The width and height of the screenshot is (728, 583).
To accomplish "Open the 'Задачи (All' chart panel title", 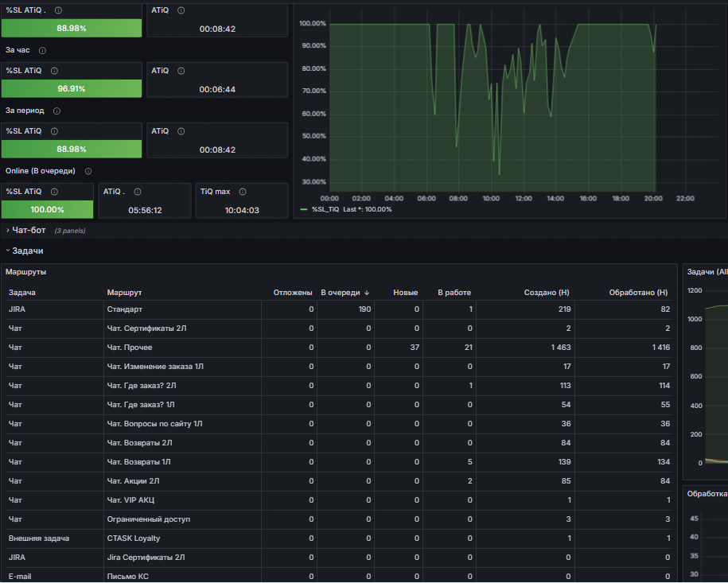I will pyautogui.click(x=707, y=272).
